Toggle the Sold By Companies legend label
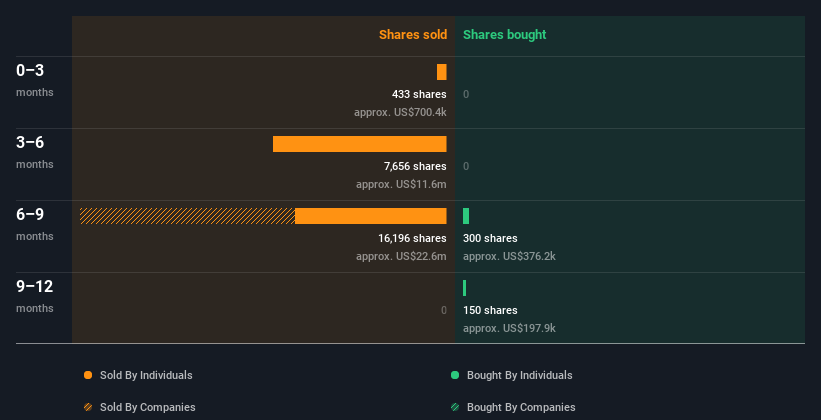The height and width of the screenshot is (420, 821). 148,407
